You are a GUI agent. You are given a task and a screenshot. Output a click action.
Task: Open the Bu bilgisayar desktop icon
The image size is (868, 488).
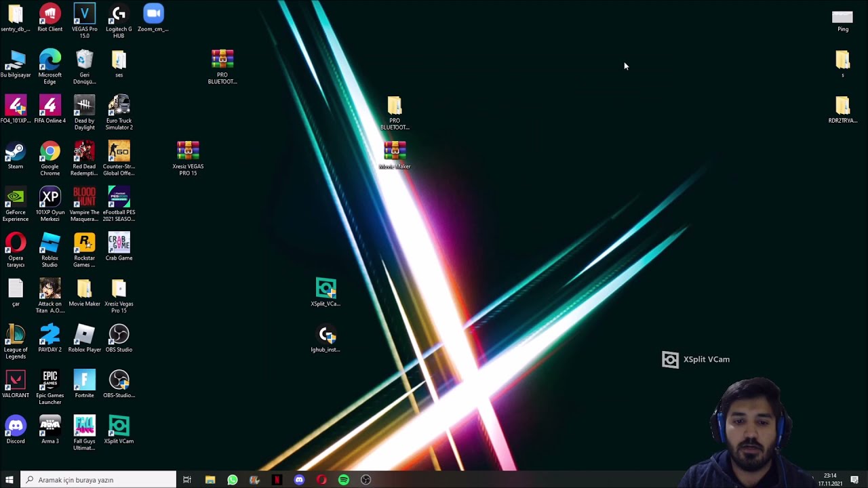pyautogui.click(x=15, y=64)
